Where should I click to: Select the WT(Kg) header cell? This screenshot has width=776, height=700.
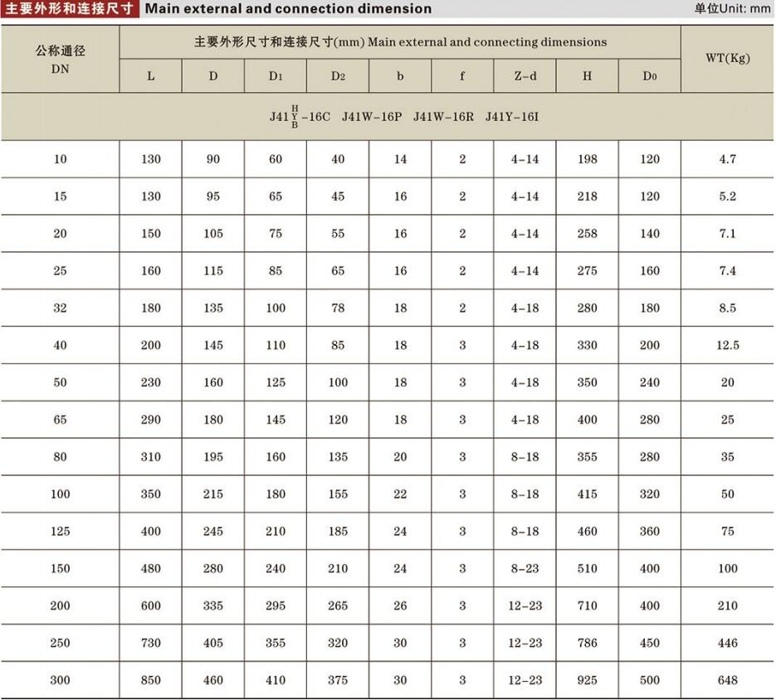(727, 58)
